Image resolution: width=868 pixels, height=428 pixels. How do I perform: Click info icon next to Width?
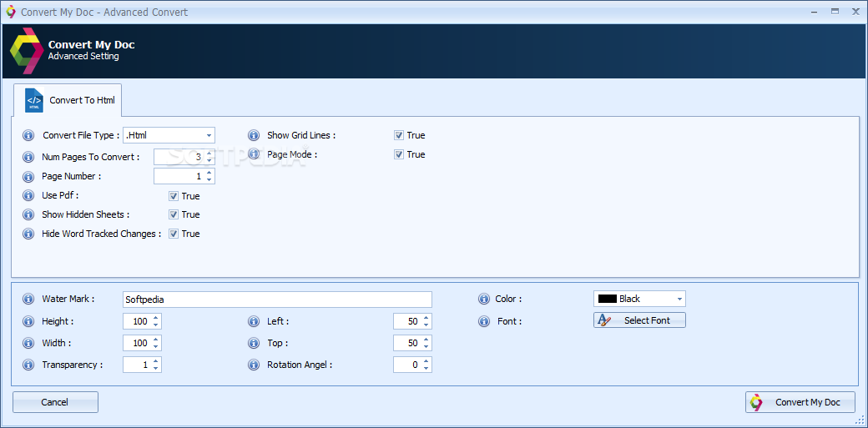[28, 343]
